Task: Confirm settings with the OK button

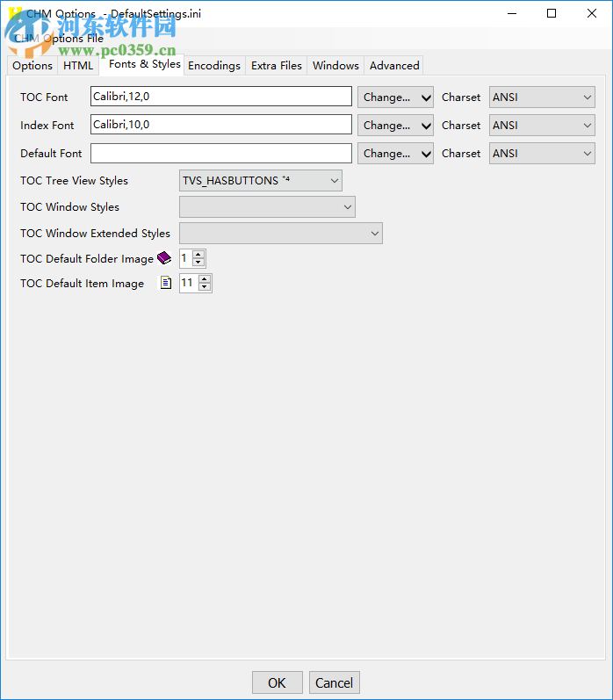Action: [x=278, y=682]
